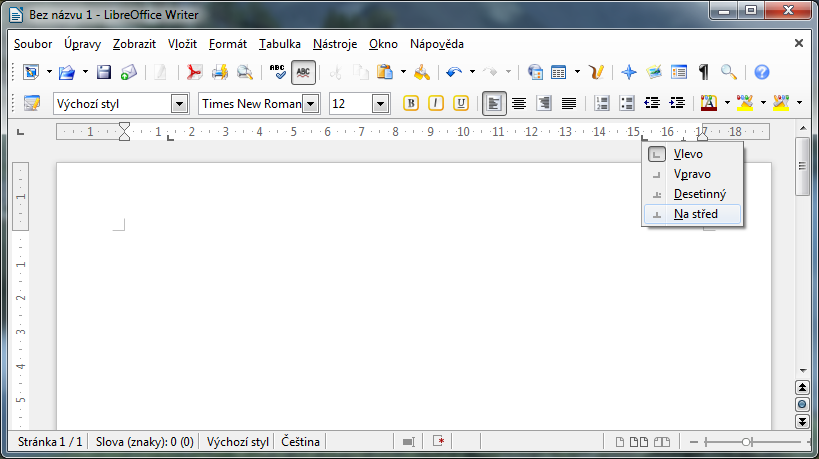Open the Soubor menu

tap(33, 44)
